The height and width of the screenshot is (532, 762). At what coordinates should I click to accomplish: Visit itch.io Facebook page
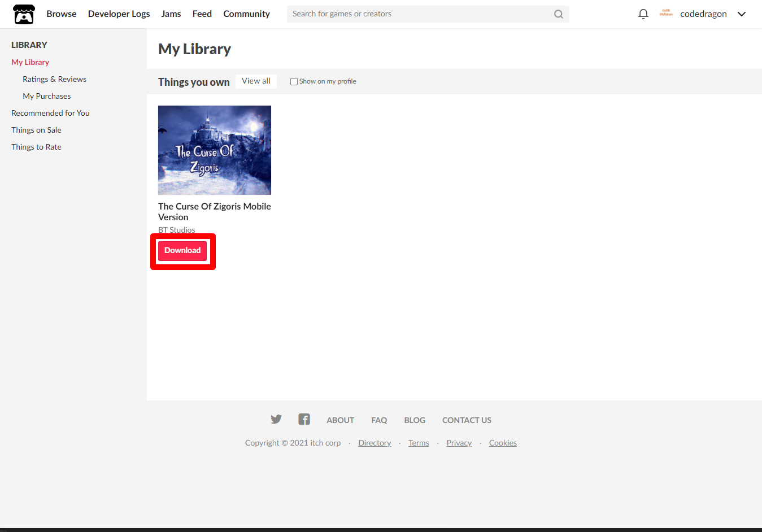point(304,419)
